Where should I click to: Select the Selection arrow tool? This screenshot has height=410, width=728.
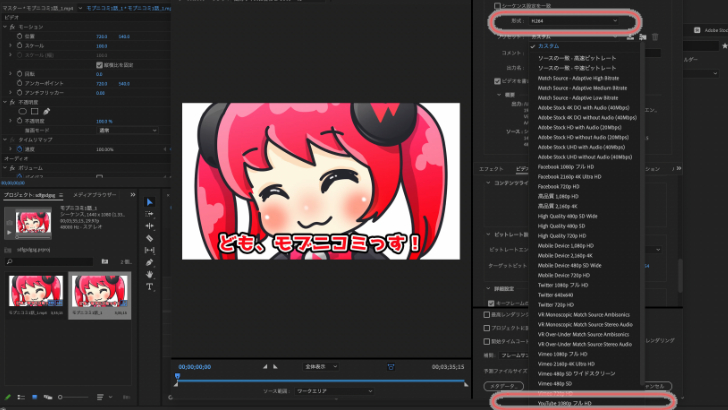click(x=150, y=202)
